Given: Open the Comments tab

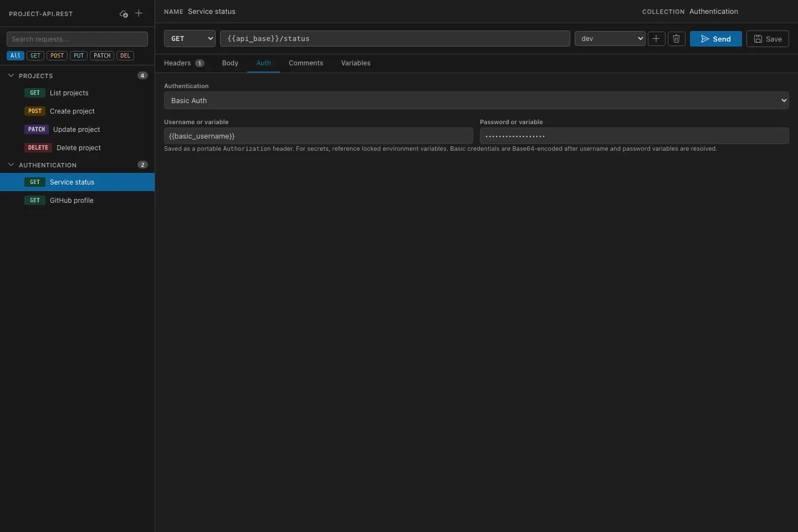Looking at the screenshot, I should click(306, 63).
